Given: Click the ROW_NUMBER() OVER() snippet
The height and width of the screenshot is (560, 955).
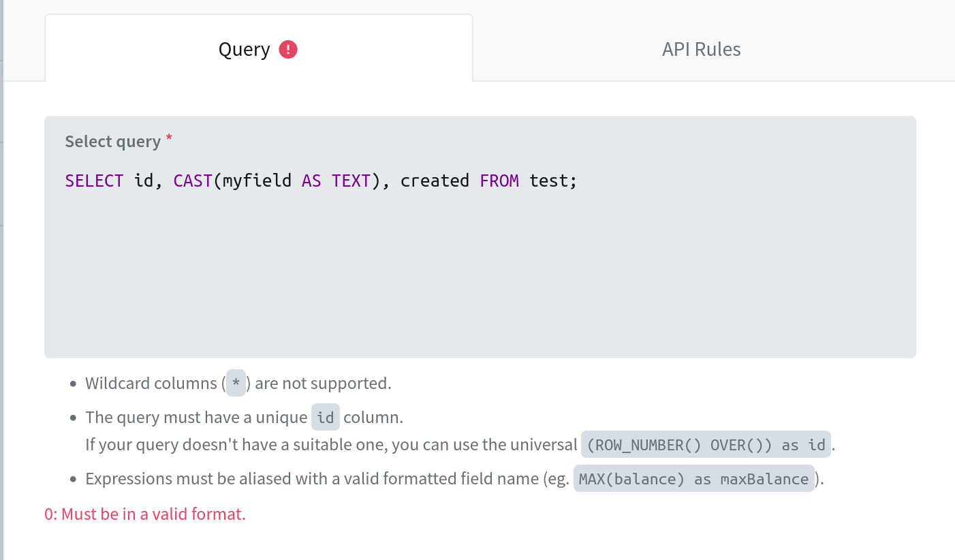Looking at the screenshot, I should (x=705, y=444).
